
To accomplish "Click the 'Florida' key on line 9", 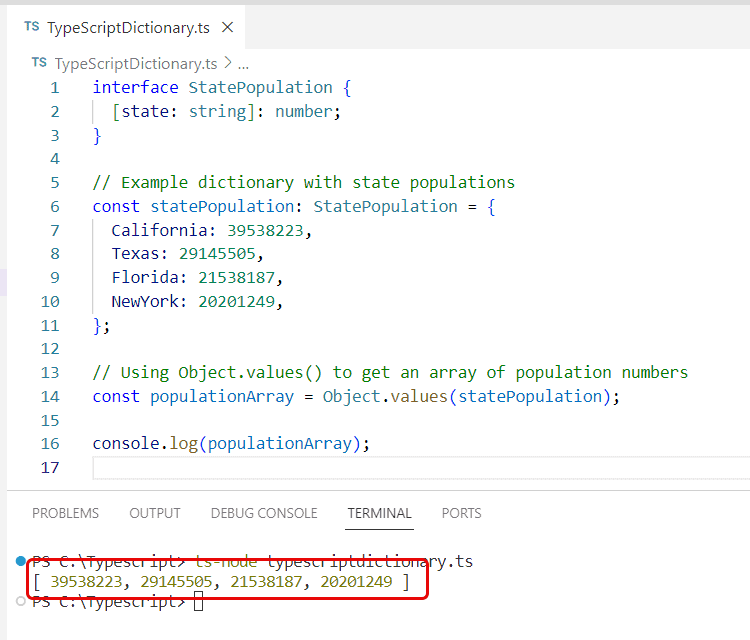I will coord(145,277).
